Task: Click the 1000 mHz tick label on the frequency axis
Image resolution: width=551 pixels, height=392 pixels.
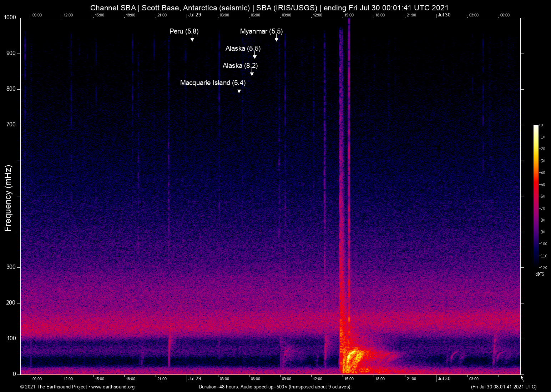Action: pos(10,17)
